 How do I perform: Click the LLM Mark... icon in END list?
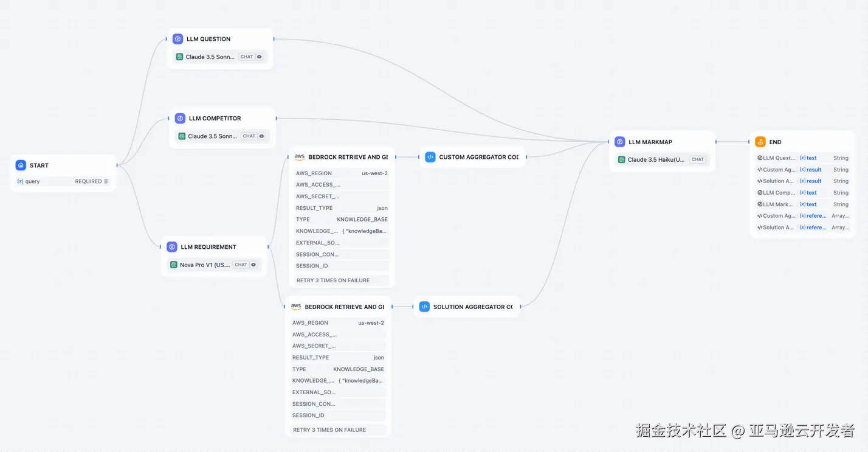[x=760, y=204]
